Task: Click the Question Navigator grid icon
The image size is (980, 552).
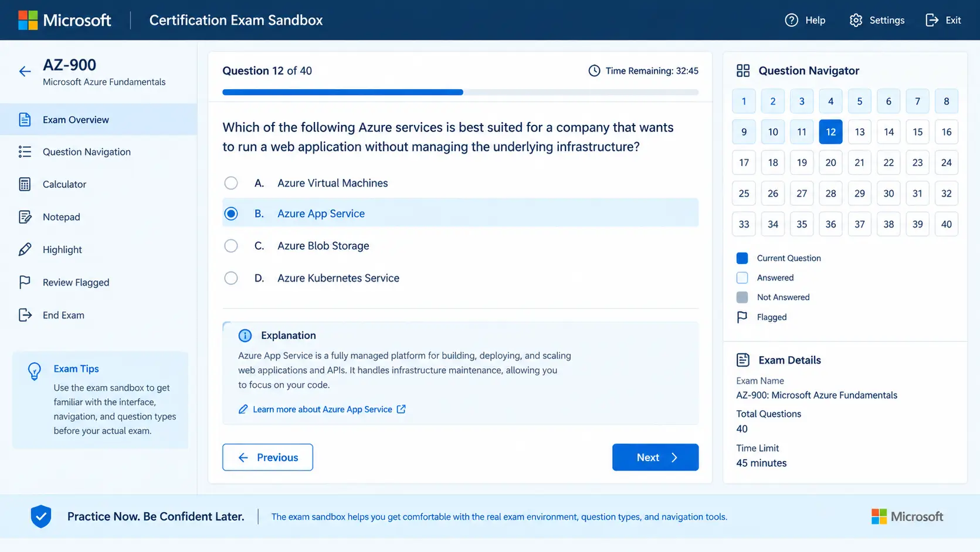Action: (x=743, y=70)
